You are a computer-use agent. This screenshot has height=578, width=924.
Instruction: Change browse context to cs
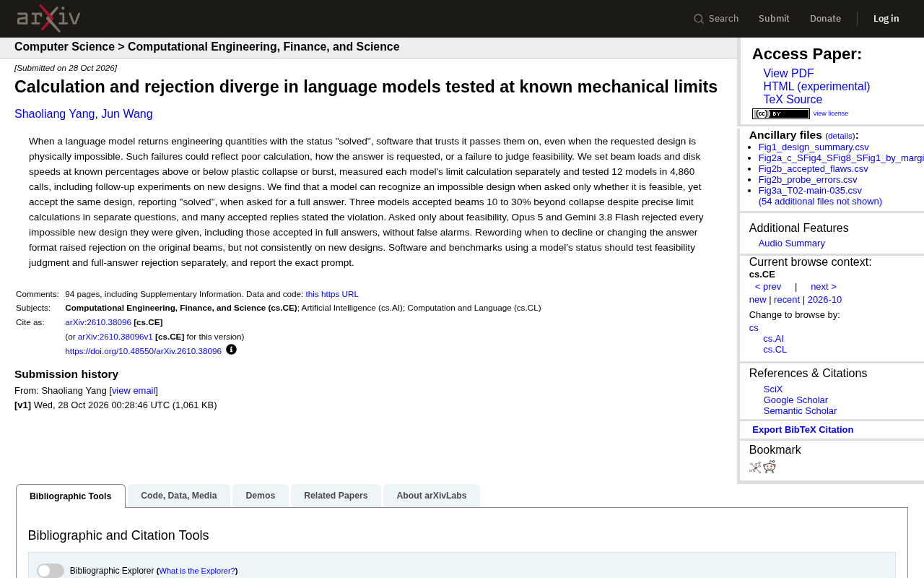[x=754, y=328]
